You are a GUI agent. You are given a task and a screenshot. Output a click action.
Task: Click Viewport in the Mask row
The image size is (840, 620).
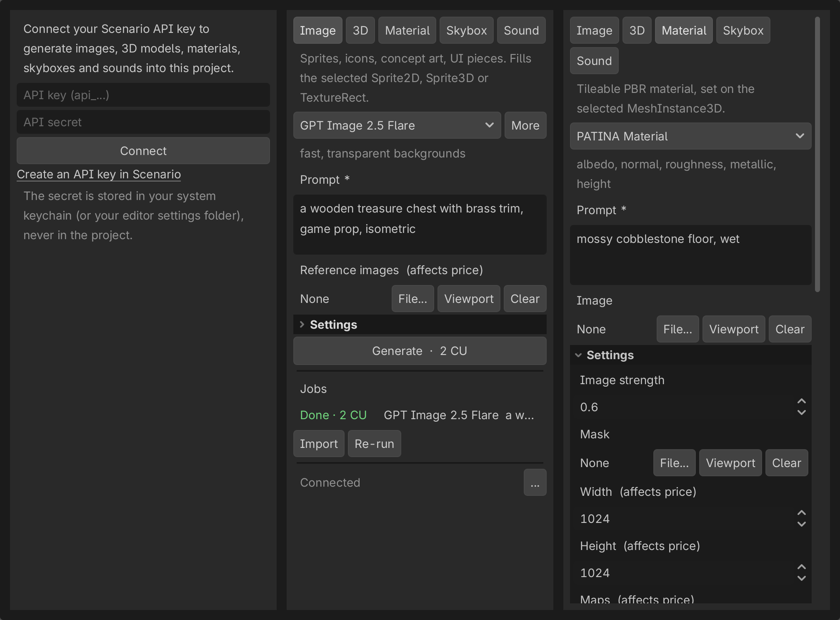pos(730,463)
